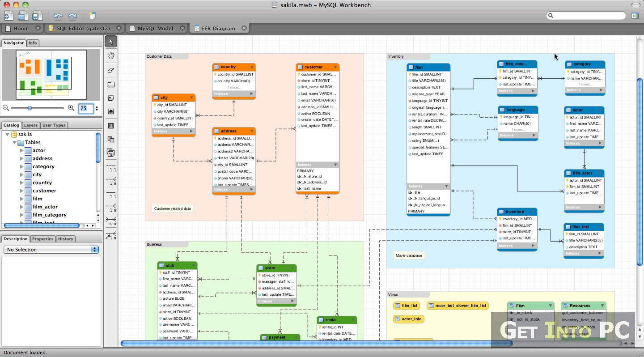This screenshot has height=357, width=644.
Task: Close the EER Diagram tab
Action: pyautogui.click(x=244, y=28)
